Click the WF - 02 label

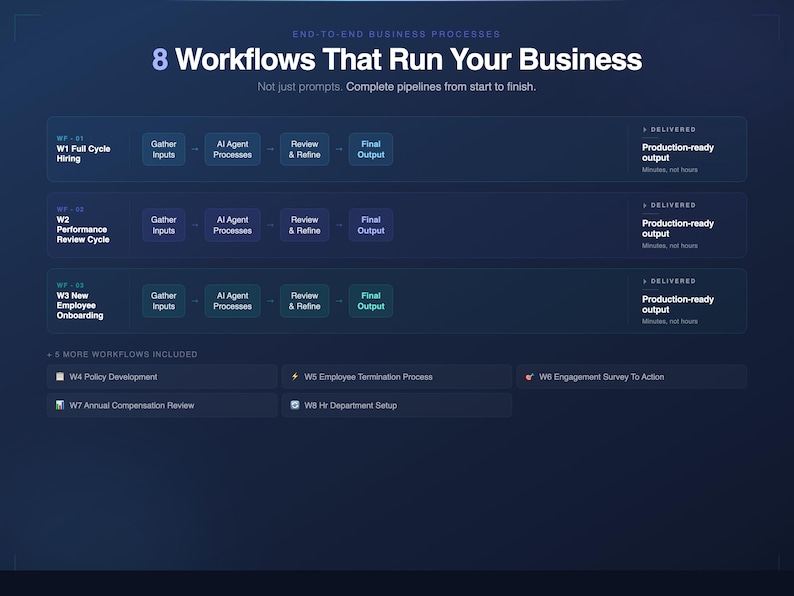point(70,209)
